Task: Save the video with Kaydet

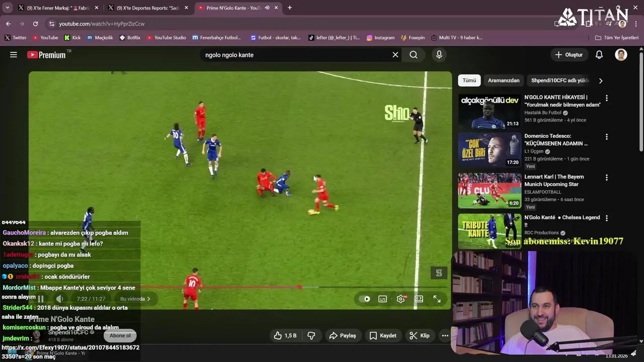Action: [383, 335]
